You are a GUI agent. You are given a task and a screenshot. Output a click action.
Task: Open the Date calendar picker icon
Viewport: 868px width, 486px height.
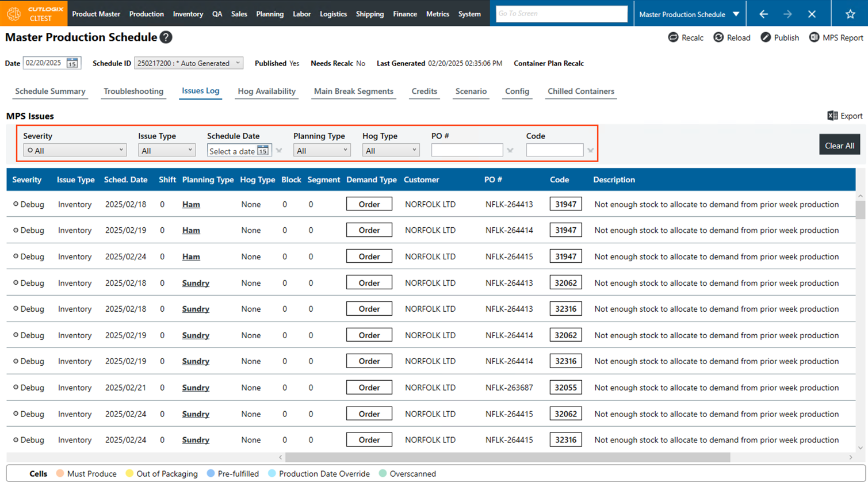pos(72,63)
